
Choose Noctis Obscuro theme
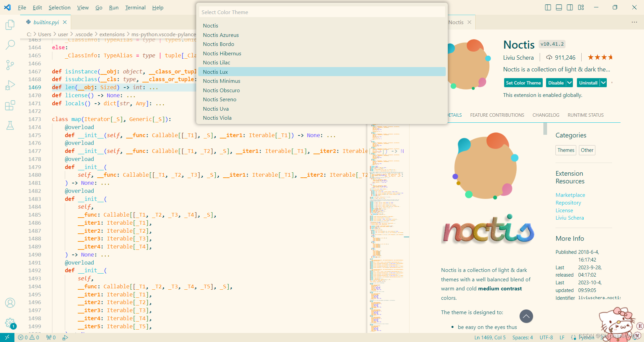click(322, 90)
